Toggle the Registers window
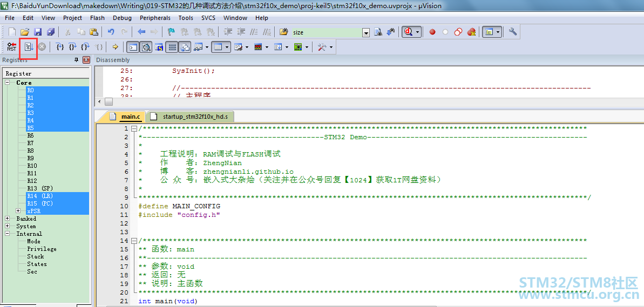Viewport: 644px width, 307px height. coord(172,47)
